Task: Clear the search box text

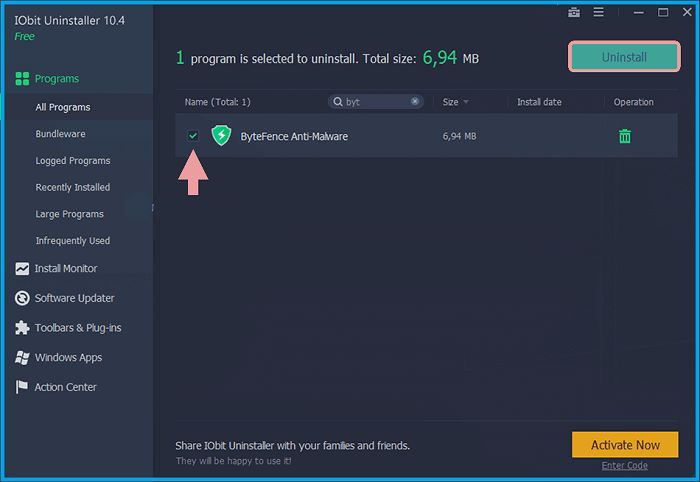Action: click(x=415, y=102)
